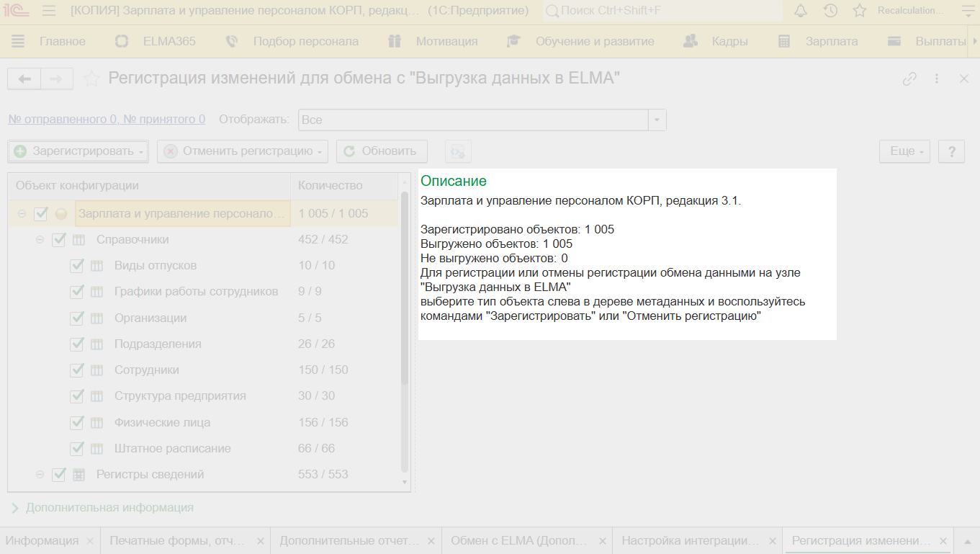Switch to the Информация tab

(42, 541)
